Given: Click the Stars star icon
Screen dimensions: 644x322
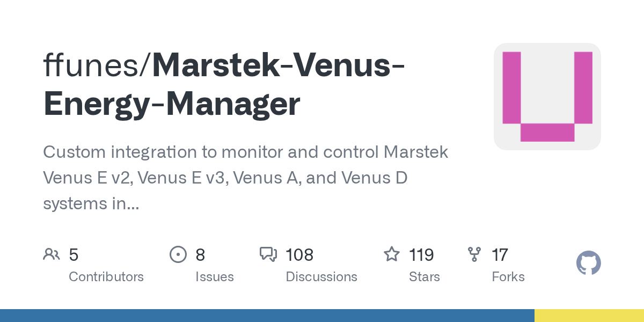Looking at the screenshot, I should [392, 254].
